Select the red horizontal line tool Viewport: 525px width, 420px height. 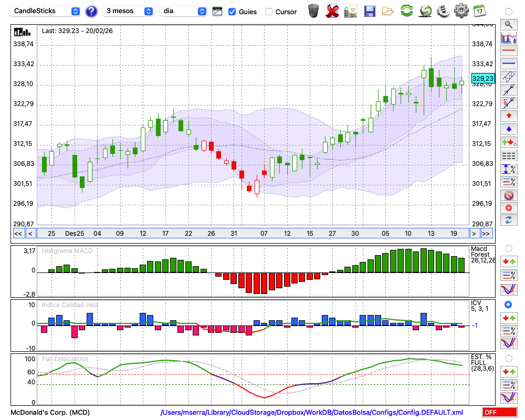click(509, 51)
